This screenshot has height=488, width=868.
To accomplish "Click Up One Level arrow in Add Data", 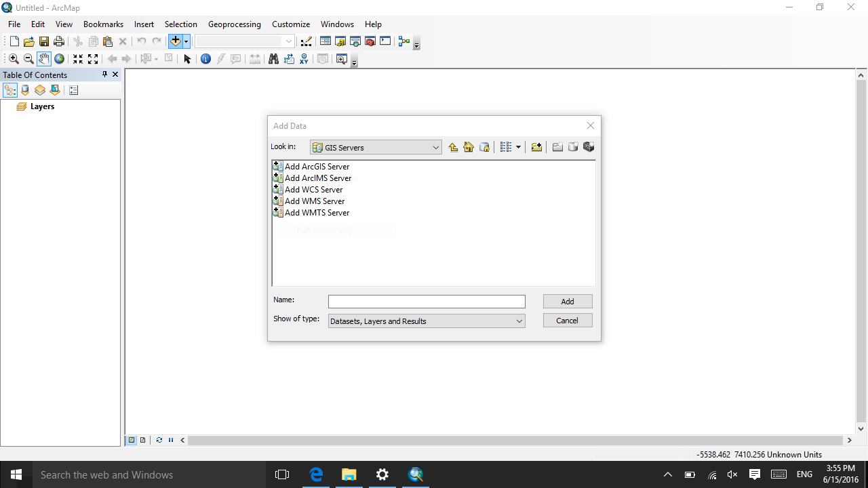I will [x=453, y=147].
